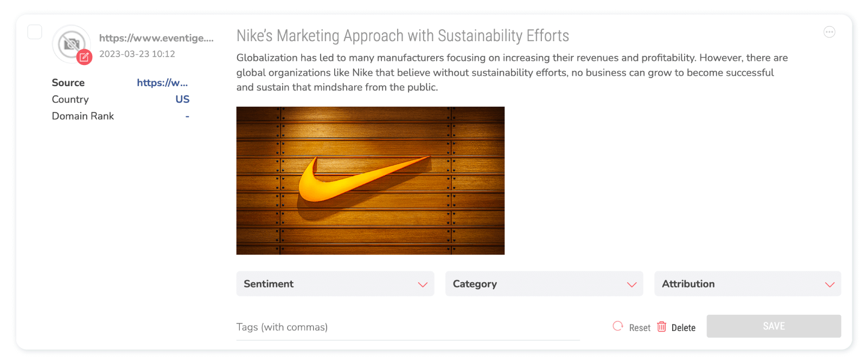Click into the Tags (with commas) field
This screenshot has width=868, height=363.
coord(408,327)
